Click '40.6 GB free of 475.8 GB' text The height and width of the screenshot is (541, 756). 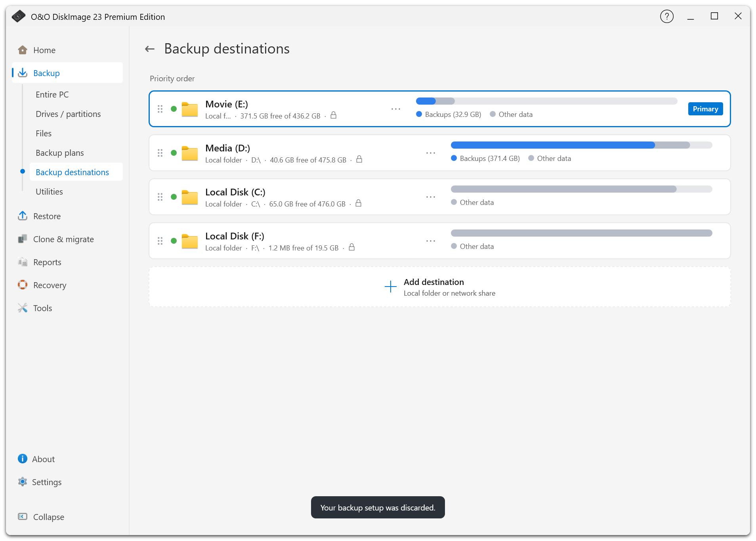coord(308,160)
